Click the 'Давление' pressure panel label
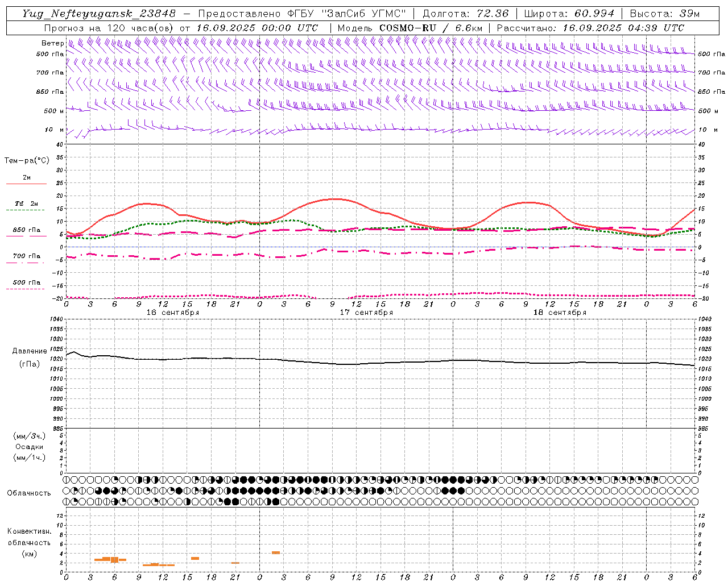The width and height of the screenshot is (728, 582). 30,351
